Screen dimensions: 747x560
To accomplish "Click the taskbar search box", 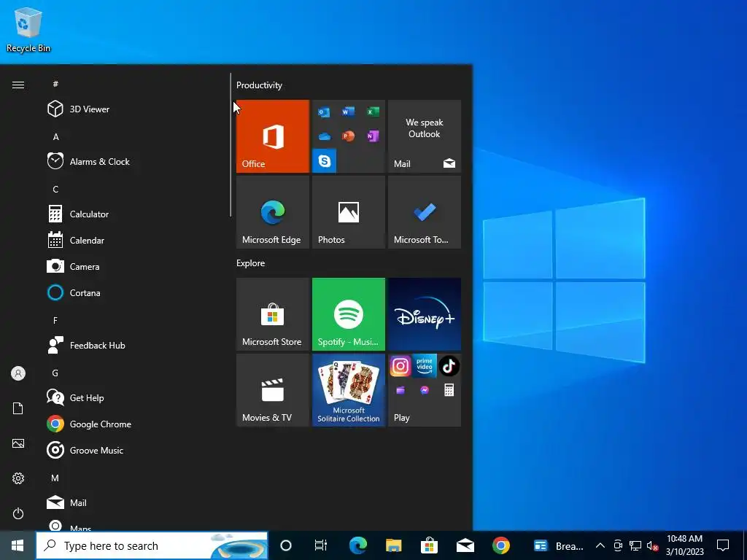I will [x=152, y=545].
